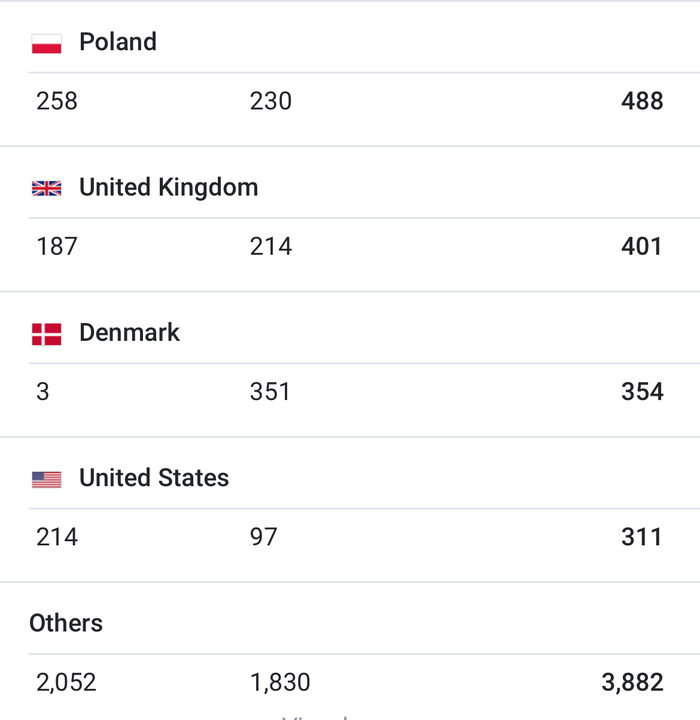Click the value 351 in Denmark's row

click(270, 391)
